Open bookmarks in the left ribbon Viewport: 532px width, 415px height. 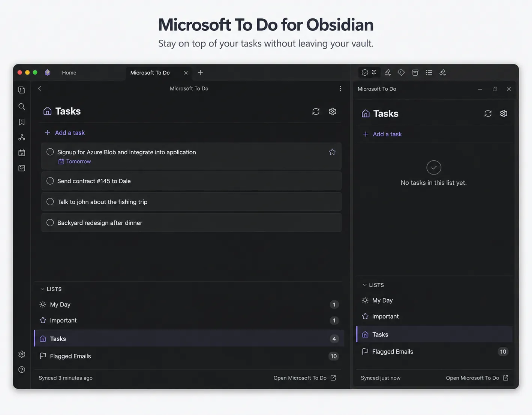tap(22, 122)
